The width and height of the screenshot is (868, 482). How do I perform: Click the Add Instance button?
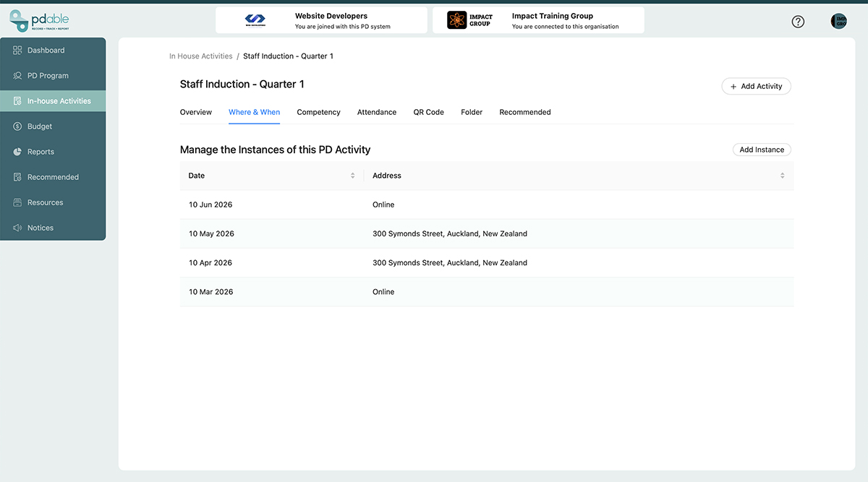tap(762, 150)
